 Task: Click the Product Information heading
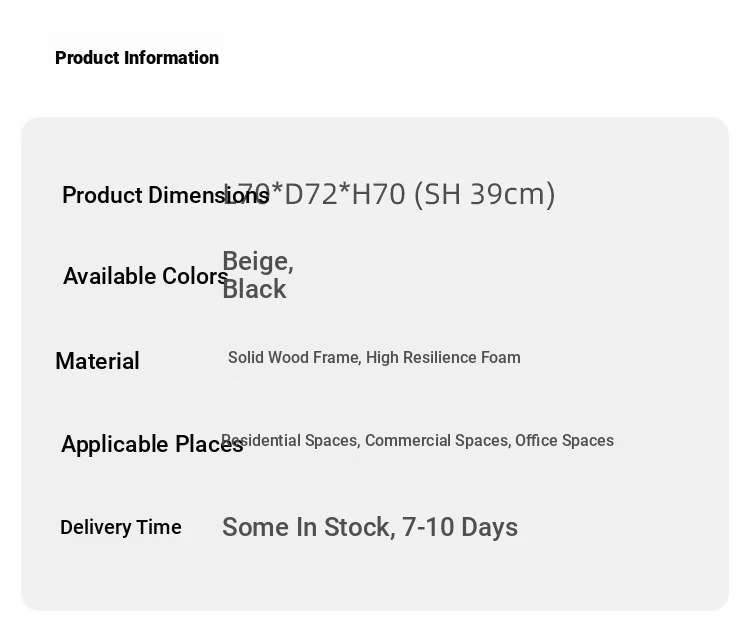tap(137, 58)
